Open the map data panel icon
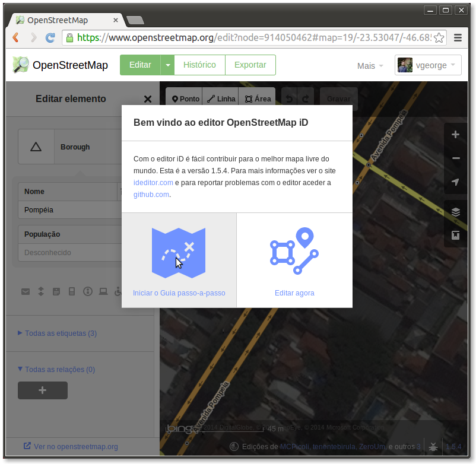 (455, 235)
